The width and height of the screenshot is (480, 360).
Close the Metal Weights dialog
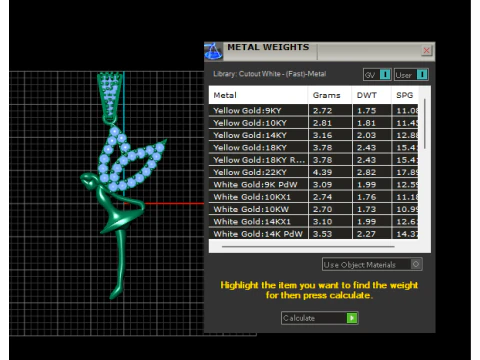[426, 51]
